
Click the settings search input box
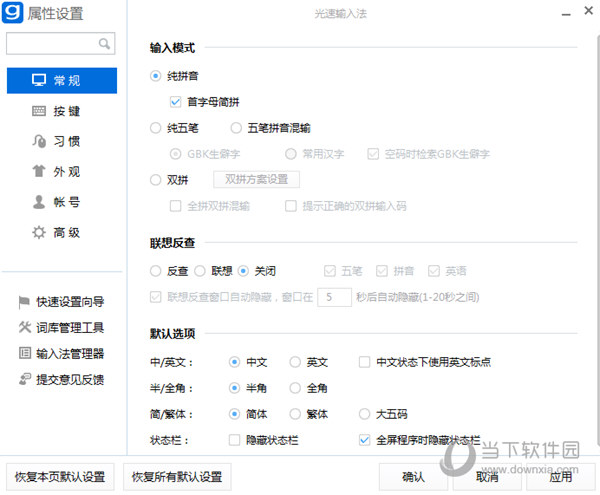60,44
